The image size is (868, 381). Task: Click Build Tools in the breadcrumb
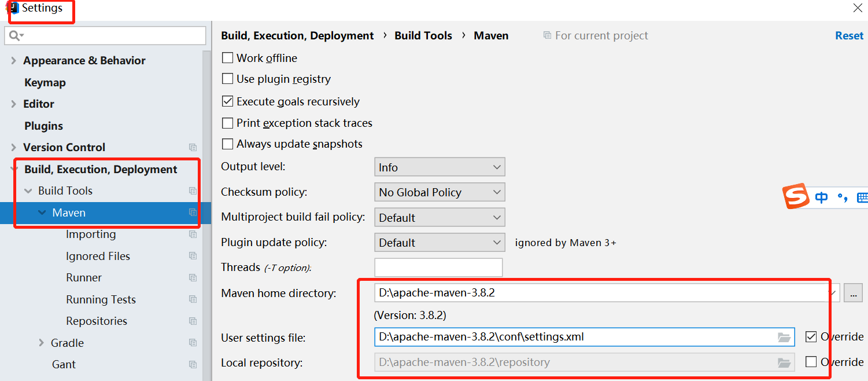(x=423, y=35)
